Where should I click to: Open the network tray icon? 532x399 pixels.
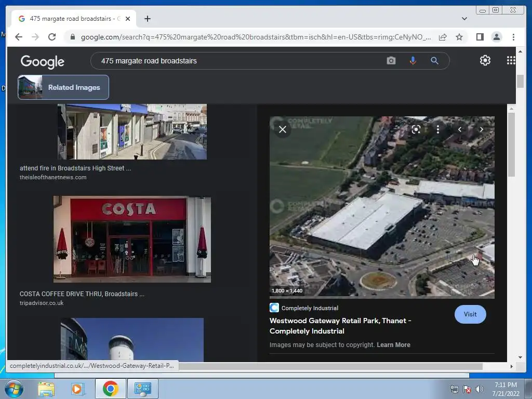point(454,389)
